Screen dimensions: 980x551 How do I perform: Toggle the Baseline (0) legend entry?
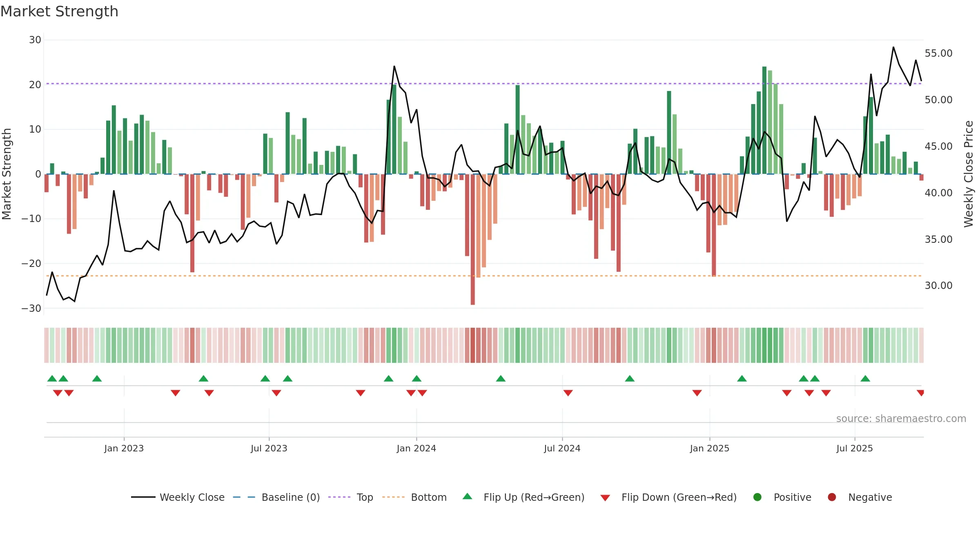pyautogui.click(x=276, y=497)
